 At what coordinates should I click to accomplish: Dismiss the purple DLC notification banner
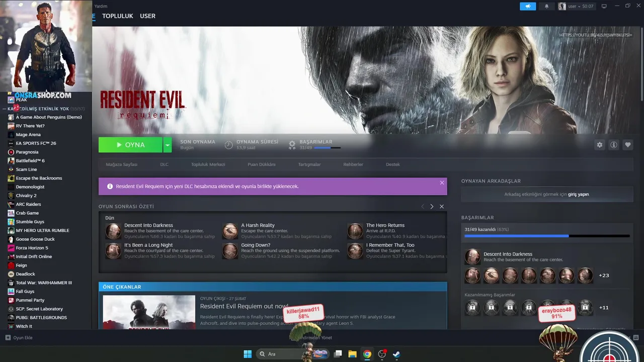pyautogui.click(x=442, y=183)
